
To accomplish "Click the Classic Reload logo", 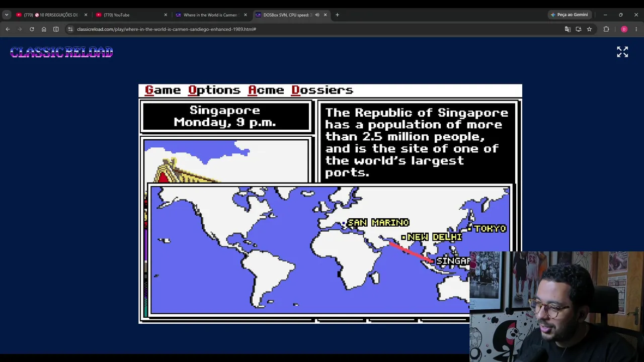I will pyautogui.click(x=61, y=52).
